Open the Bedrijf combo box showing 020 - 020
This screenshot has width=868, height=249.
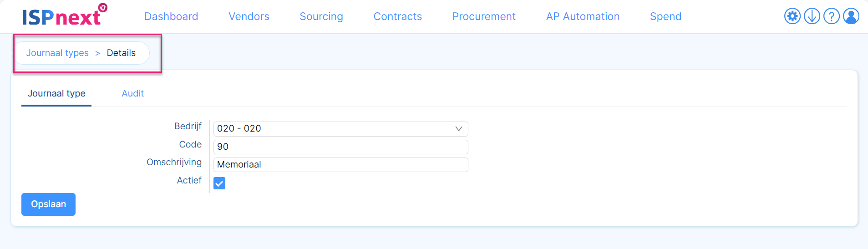point(340,129)
